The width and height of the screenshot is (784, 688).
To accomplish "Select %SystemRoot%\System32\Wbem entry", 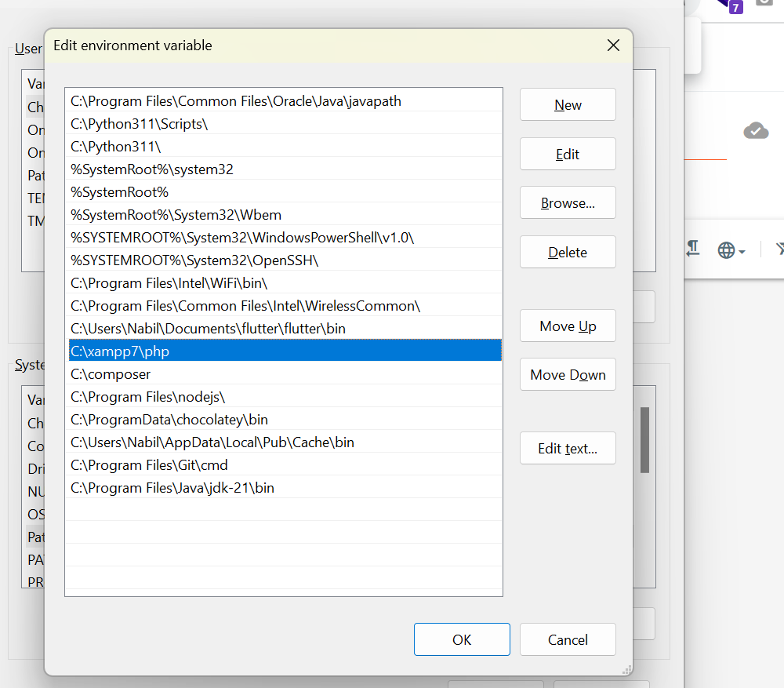I will pos(285,215).
